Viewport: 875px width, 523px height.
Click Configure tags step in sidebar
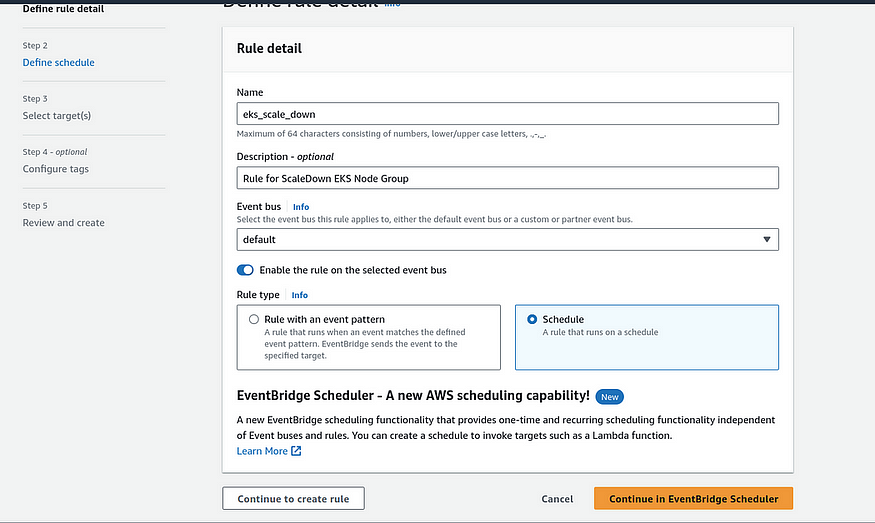pyautogui.click(x=55, y=169)
